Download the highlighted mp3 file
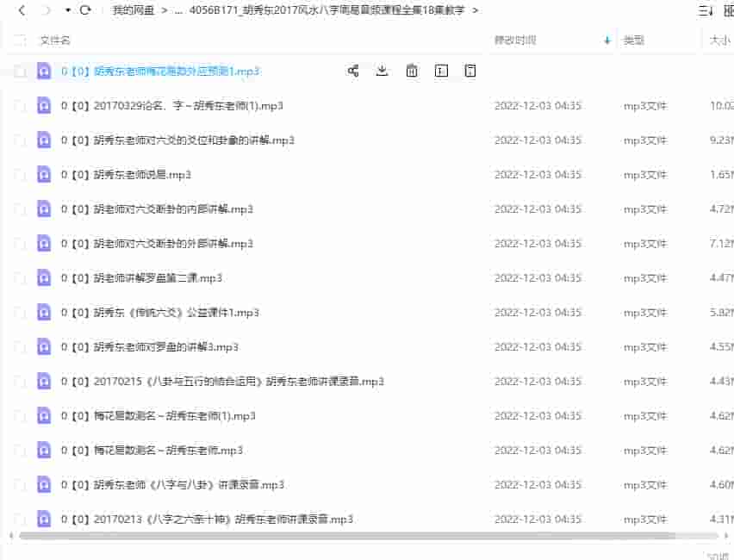Screen dimensions: 734x560 pyautogui.click(x=382, y=72)
